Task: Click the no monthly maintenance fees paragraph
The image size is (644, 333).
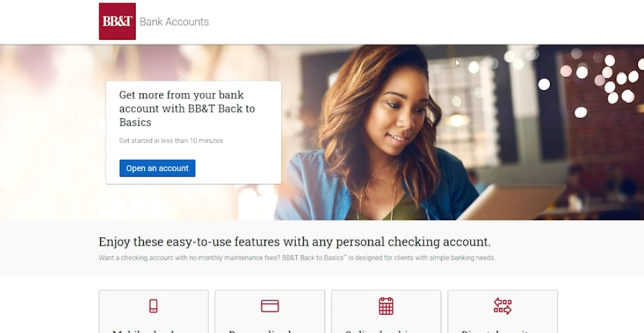Action: point(297,258)
